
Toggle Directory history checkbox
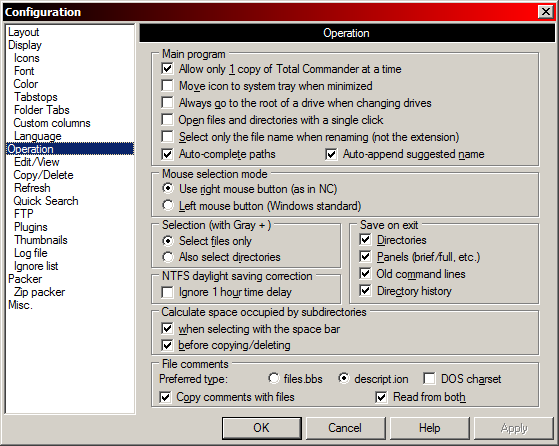(365, 291)
